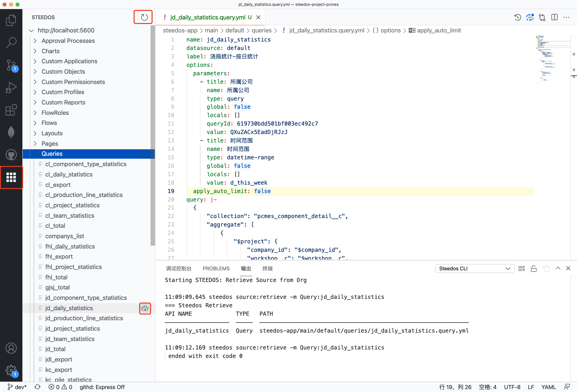Image resolution: width=577 pixels, height=392 pixels.
Task: Change encoding via UTF-8 in status bar
Action: [x=512, y=387]
